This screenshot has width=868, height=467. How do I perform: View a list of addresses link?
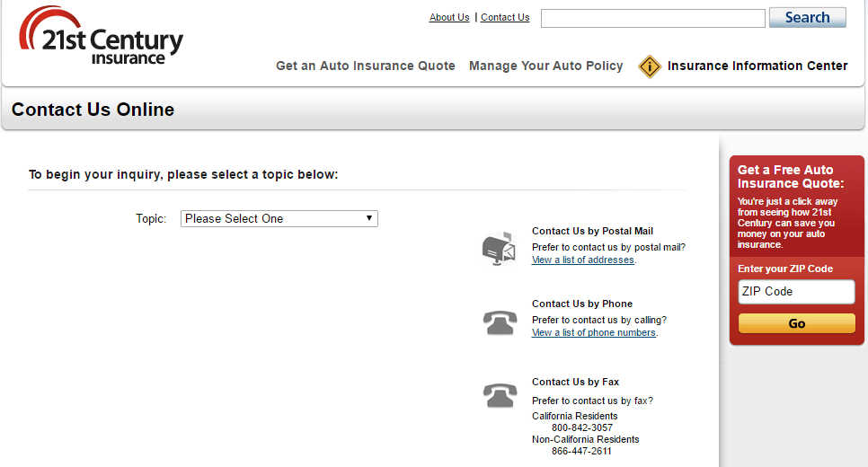(583, 260)
